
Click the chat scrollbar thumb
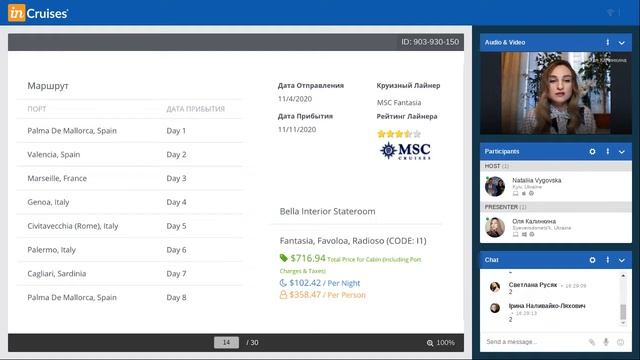623,312
